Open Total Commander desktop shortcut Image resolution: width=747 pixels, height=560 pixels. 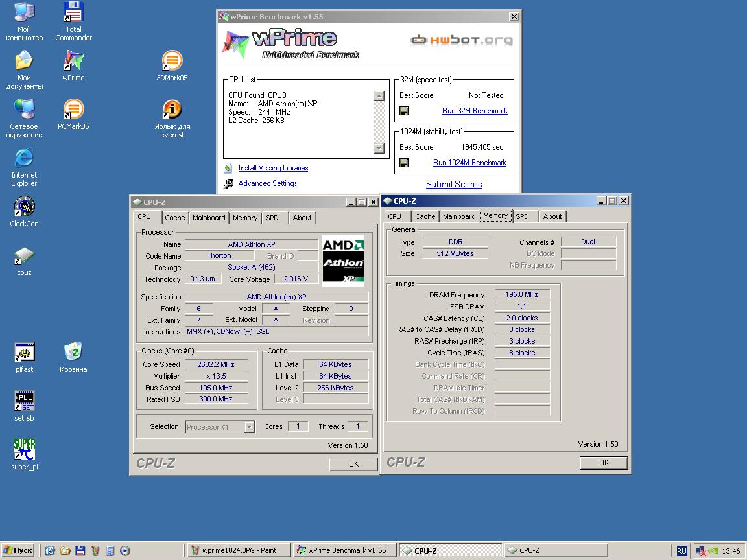[x=73, y=21]
